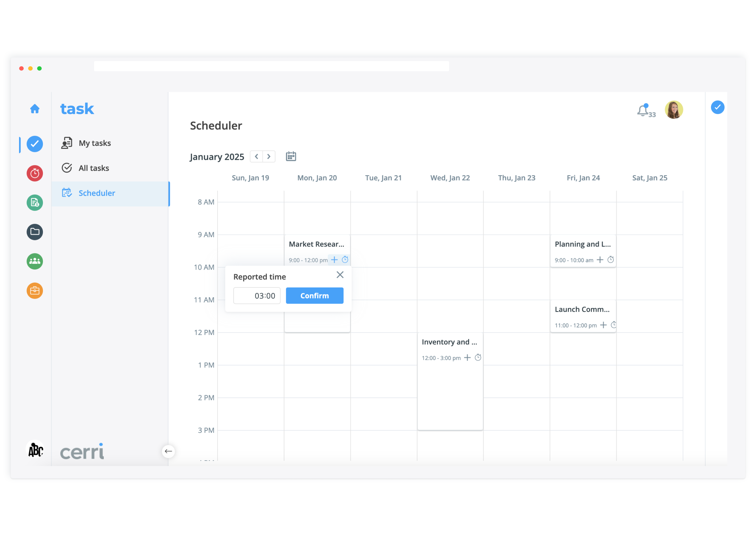
Task: Select Scheduler in sidebar menu
Action: tap(97, 193)
